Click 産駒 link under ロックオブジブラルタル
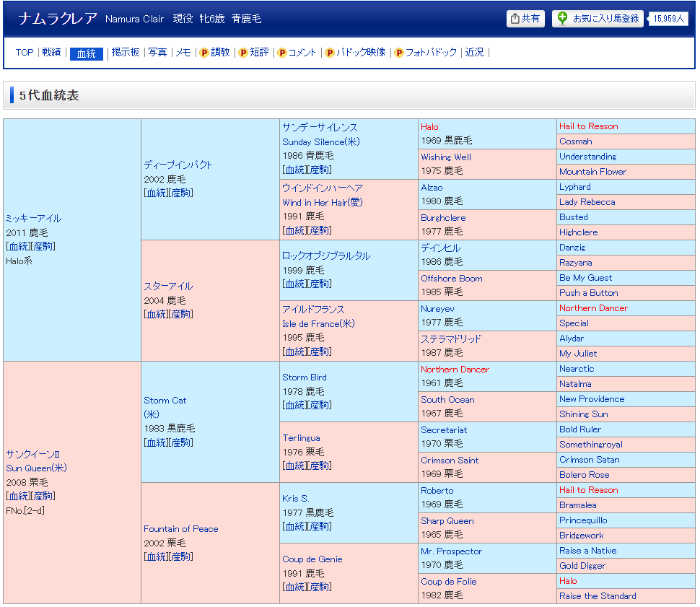Screen dimensions: 700x607 (x=320, y=284)
